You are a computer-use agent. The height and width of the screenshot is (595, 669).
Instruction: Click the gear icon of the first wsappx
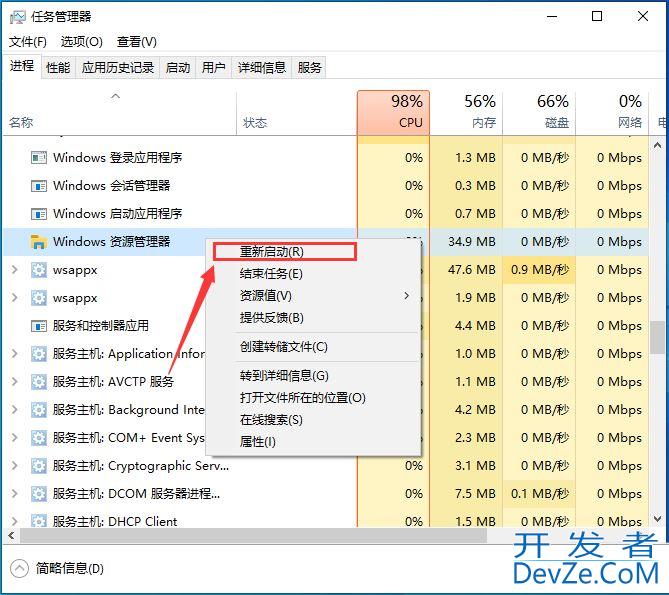[39, 270]
